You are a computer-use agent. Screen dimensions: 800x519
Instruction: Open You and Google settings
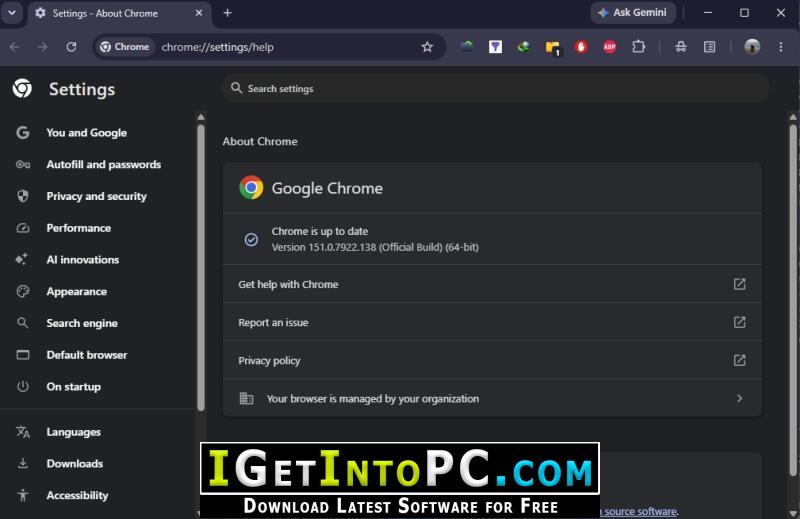click(x=87, y=133)
